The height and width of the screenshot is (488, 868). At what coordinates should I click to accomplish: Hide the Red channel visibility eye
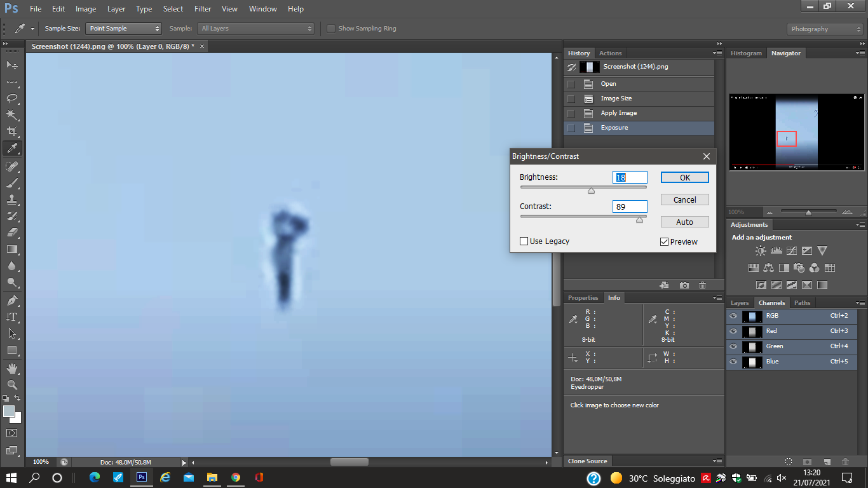click(733, 331)
